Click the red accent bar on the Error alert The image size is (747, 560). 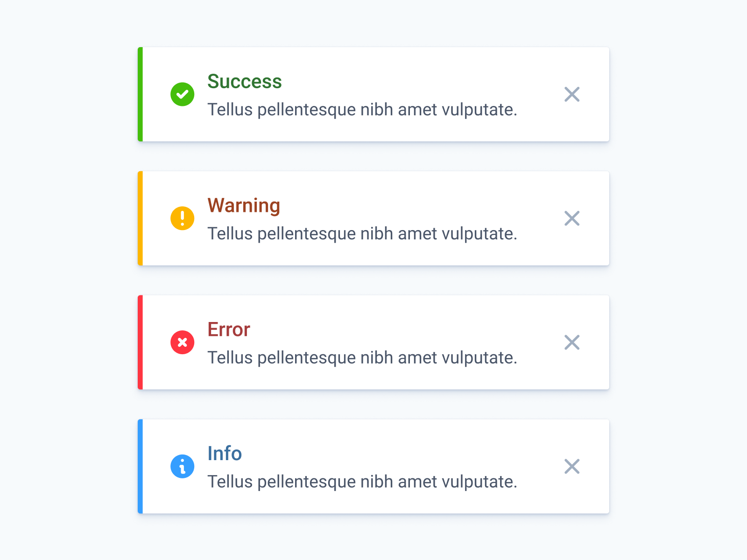140,342
